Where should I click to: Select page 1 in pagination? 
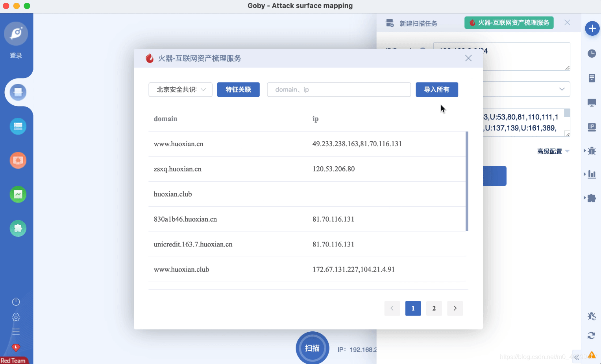pyautogui.click(x=413, y=308)
